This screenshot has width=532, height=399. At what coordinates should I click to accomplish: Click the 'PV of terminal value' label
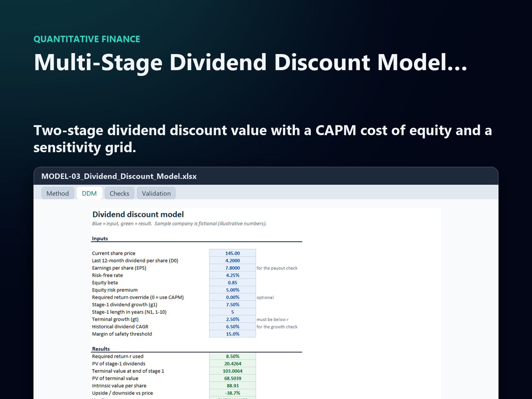point(115,378)
